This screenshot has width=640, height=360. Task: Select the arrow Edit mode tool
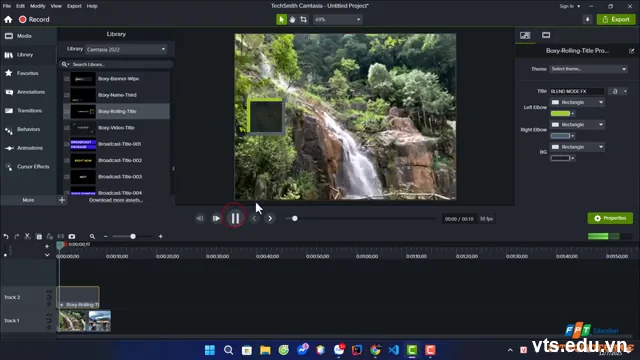click(281, 19)
